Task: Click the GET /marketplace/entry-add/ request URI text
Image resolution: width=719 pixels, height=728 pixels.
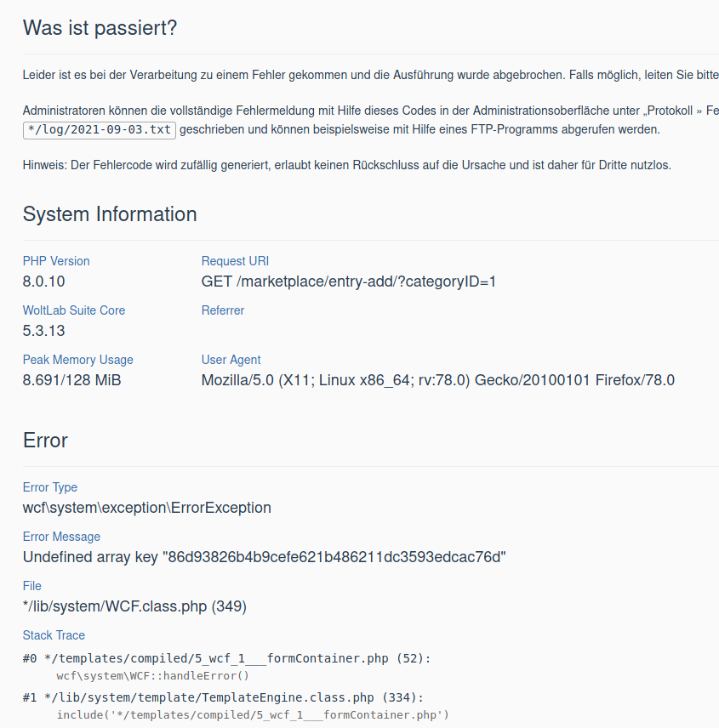Action: coord(349,282)
